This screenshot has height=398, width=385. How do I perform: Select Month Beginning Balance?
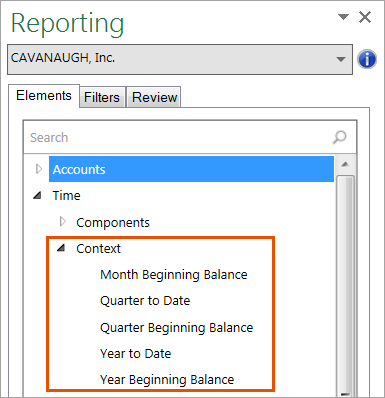[174, 275]
